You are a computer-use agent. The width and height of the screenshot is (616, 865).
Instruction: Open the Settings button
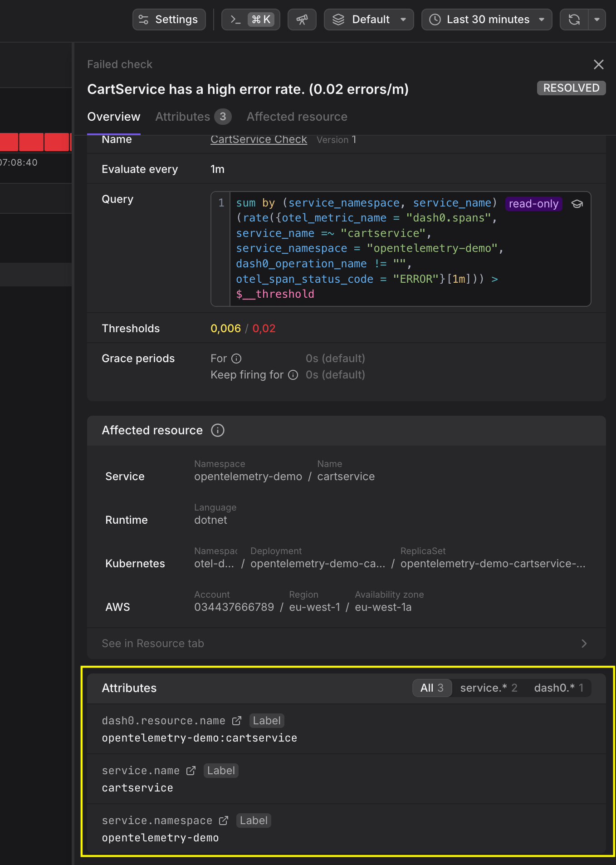[169, 20]
